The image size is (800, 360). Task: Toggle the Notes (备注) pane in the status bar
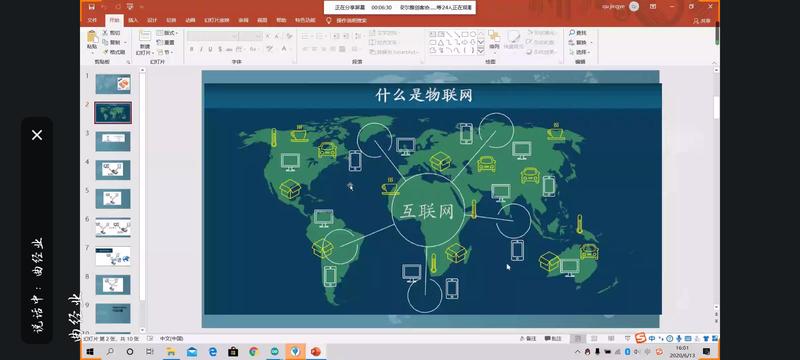click(528, 339)
